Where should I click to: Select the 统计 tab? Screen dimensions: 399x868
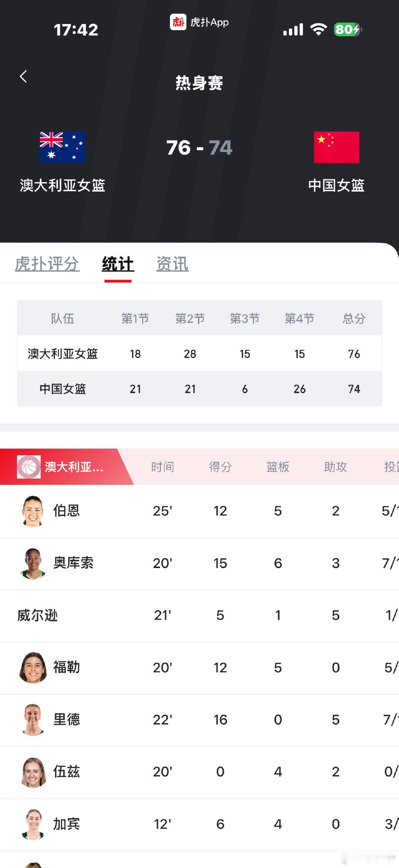coord(118,264)
